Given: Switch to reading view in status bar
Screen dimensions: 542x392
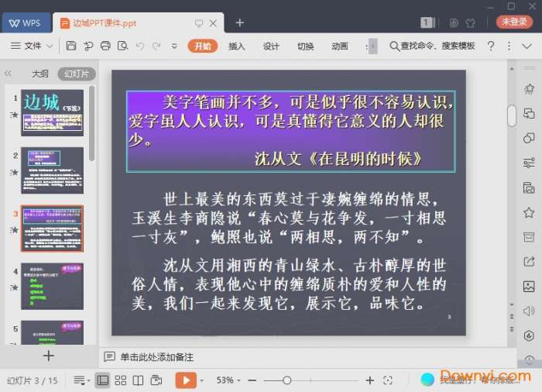Looking at the screenshot, I should coord(138,380).
